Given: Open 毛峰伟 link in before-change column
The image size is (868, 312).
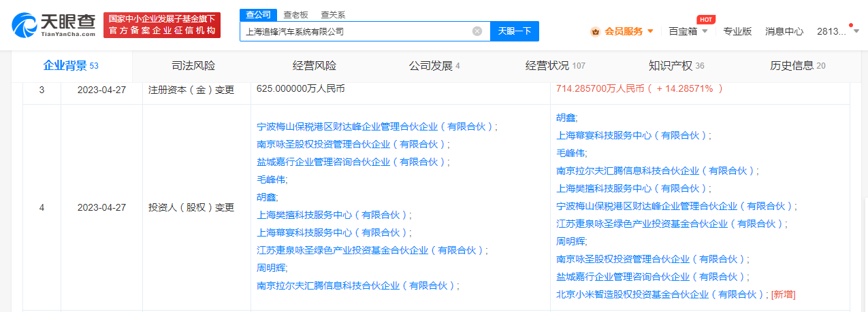Looking at the screenshot, I should pyautogui.click(x=270, y=179).
